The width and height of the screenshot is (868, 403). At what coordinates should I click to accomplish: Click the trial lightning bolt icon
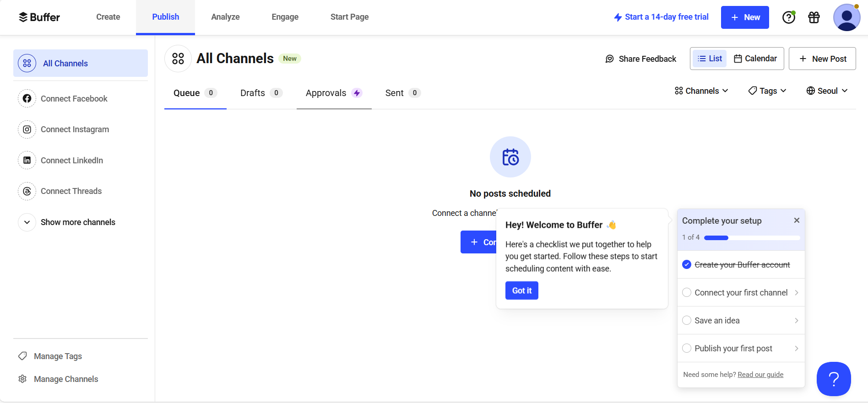point(618,17)
